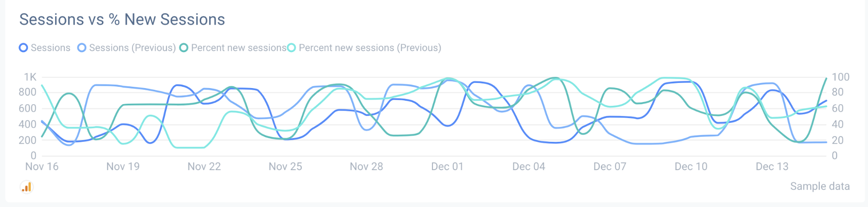
Task: Click the Sample data label
Action: coord(819,186)
